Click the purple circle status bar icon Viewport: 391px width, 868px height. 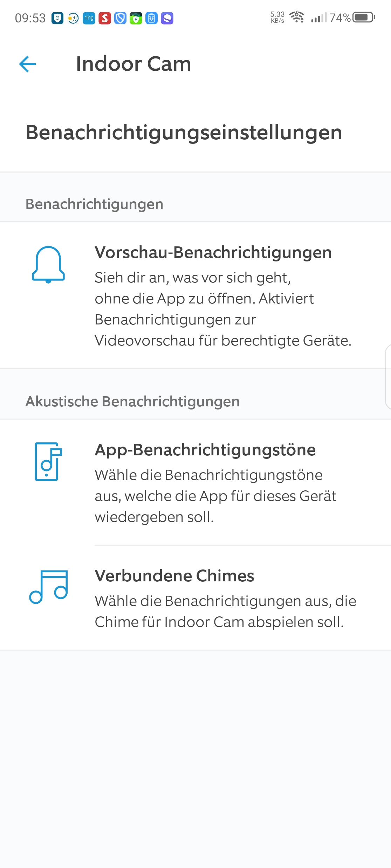coord(167,18)
